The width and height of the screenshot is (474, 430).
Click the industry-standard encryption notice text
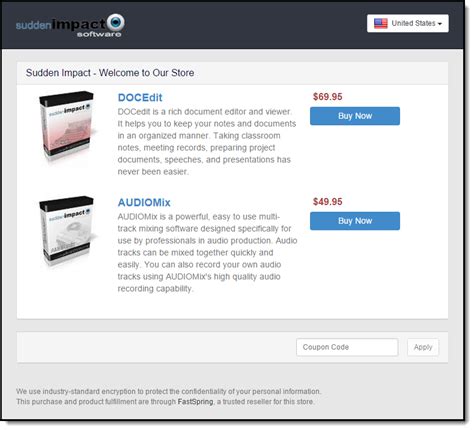pos(169,391)
